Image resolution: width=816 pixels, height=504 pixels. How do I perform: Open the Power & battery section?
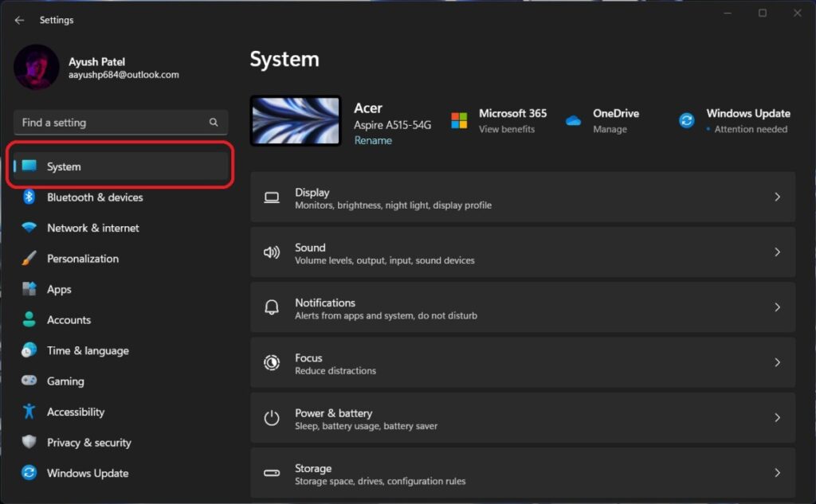click(x=523, y=418)
